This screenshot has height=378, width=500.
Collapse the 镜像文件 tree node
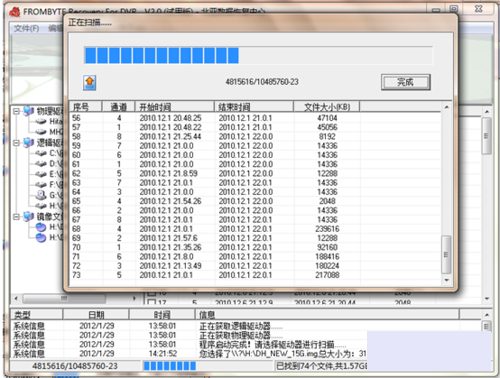tap(16, 217)
